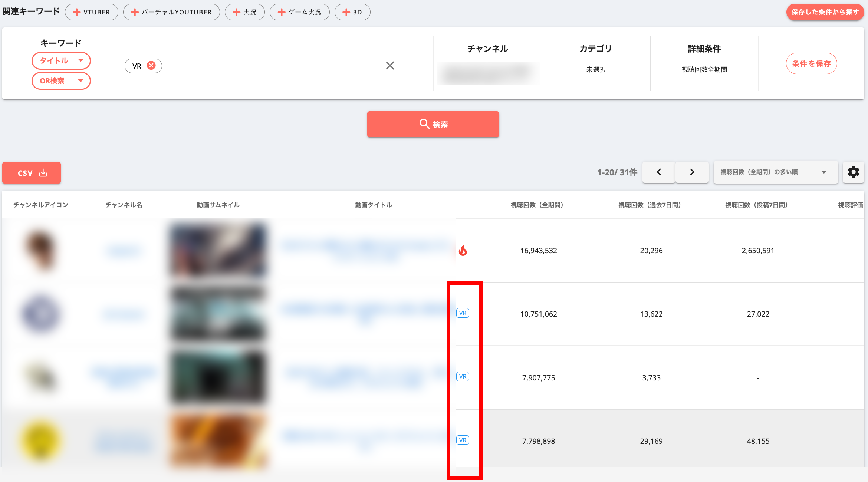Click the gear settings icon
Viewport: 868px width, 482px height.
click(x=853, y=172)
